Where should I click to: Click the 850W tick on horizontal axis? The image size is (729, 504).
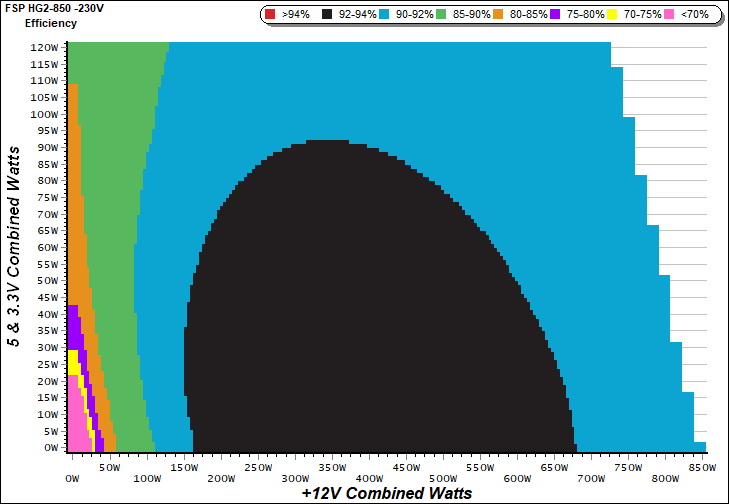703,467
